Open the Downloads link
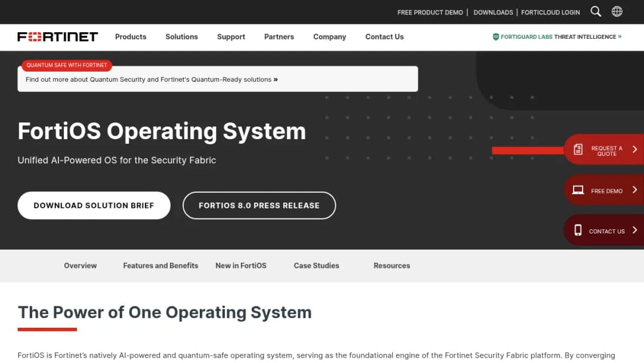 (x=493, y=13)
